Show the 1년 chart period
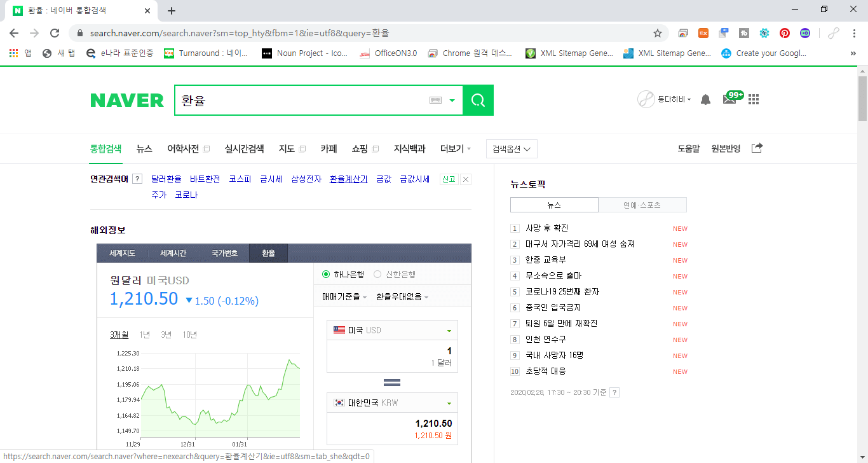The height and width of the screenshot is (463, 868). pyautogui.click(x=145, y=335)
